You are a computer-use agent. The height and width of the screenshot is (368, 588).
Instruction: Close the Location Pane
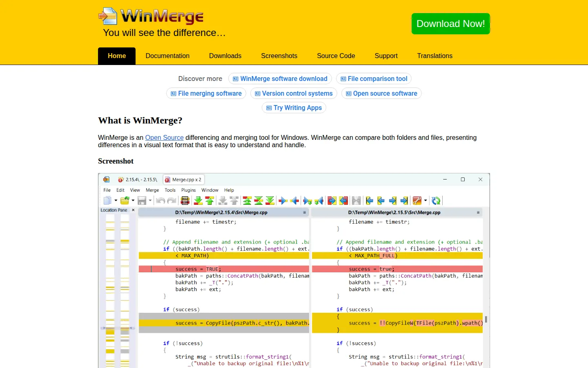(x=133, y=210)
